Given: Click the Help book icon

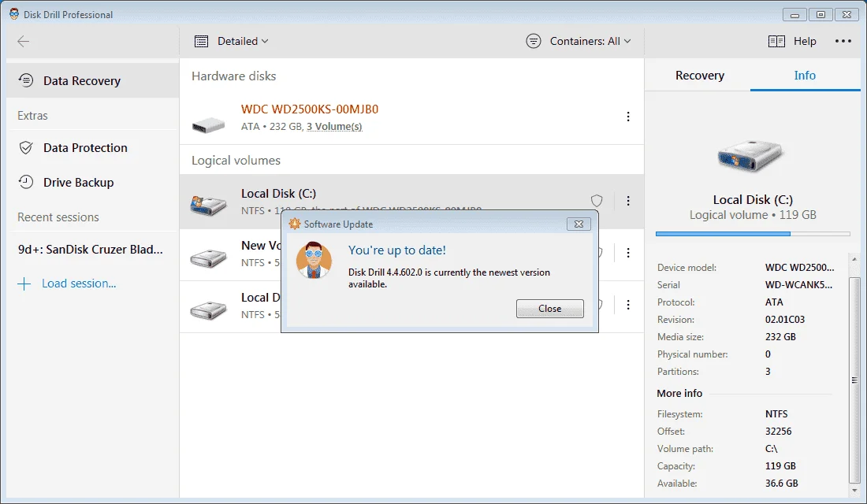Looking at the screenshot, I should coord(776,42).
